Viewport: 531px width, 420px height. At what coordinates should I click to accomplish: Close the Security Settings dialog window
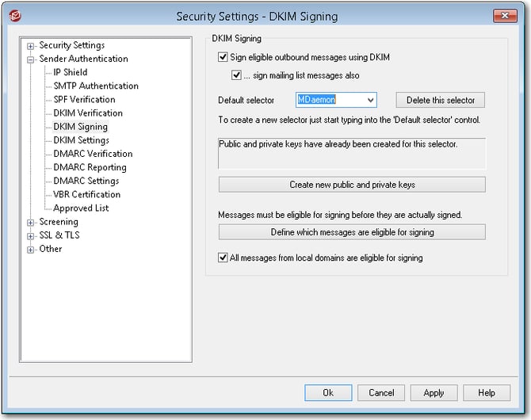[x=505, y=16]
